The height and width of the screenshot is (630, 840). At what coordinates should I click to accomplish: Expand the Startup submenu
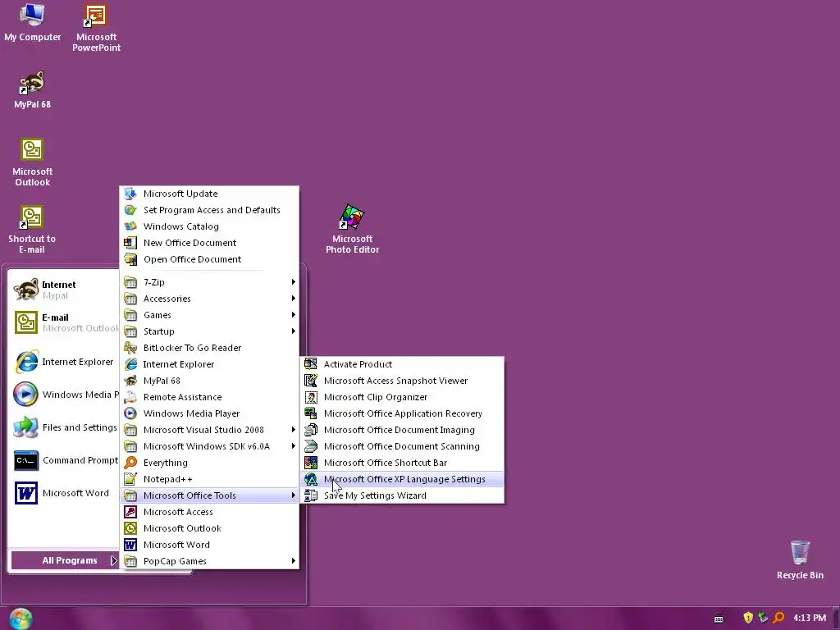point(209,331)
